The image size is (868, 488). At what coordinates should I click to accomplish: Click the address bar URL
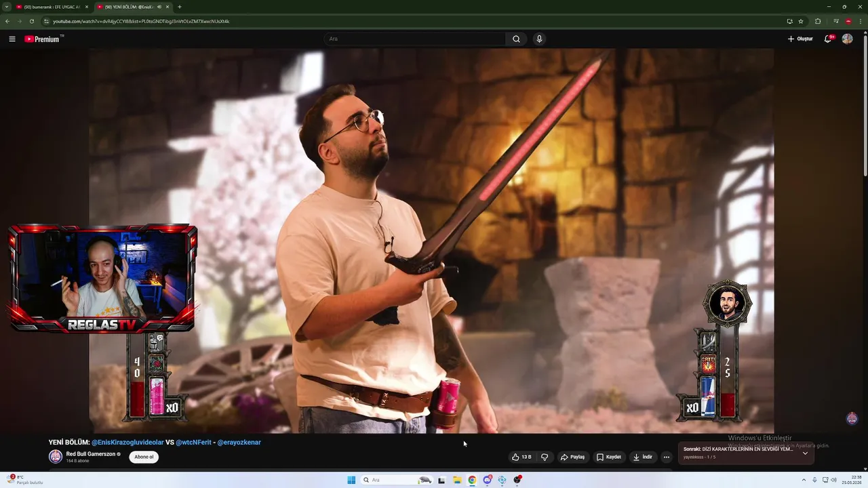click(141, 21)
